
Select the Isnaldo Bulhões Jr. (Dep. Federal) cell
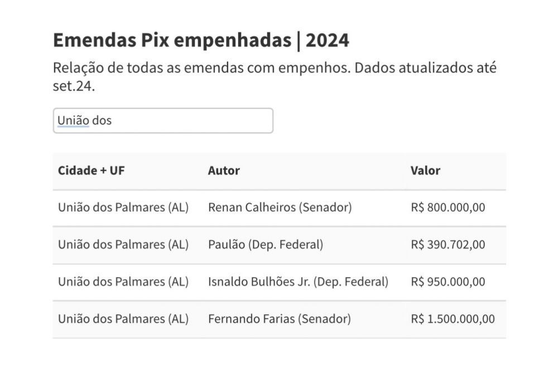(x=298, y=282)
